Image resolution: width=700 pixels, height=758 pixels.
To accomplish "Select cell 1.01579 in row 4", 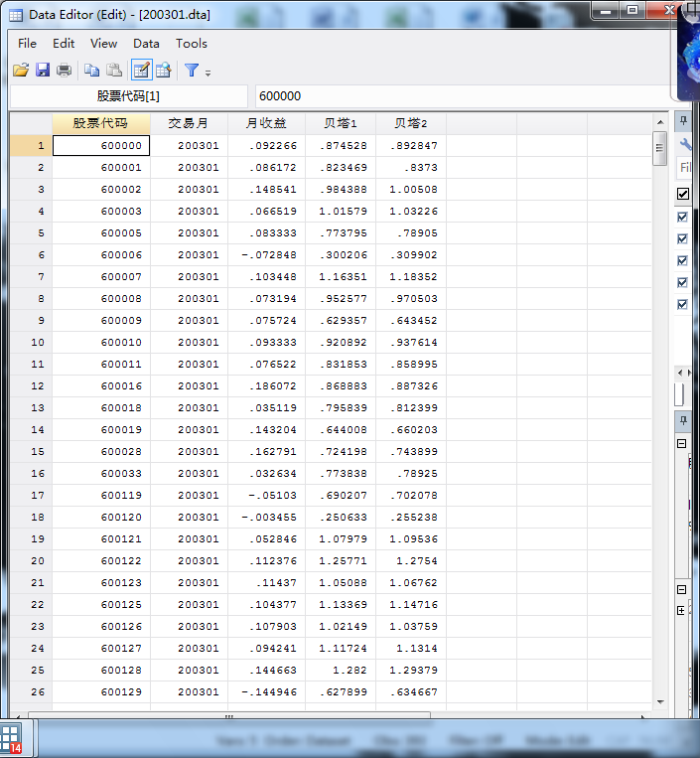I will pyautogui.click(x=341, y=212).
